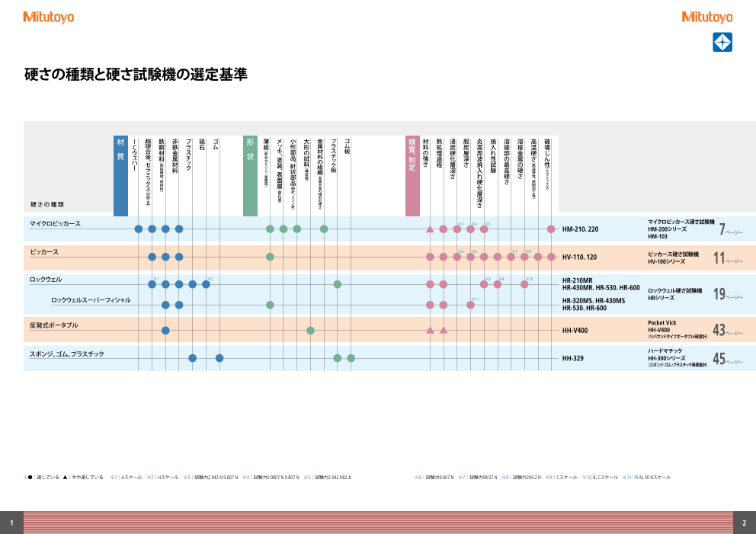Select model text HH-329
The width and height of the screenshot is (756, 534).
573,359
